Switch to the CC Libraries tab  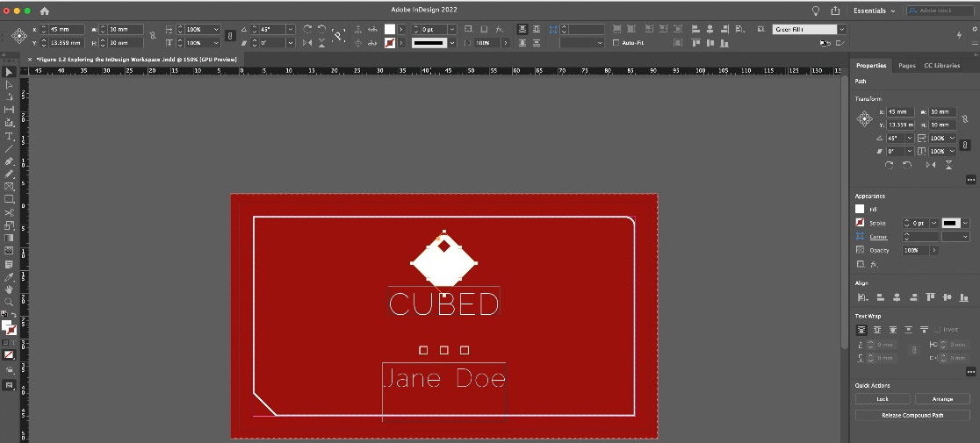coord(942,66)
